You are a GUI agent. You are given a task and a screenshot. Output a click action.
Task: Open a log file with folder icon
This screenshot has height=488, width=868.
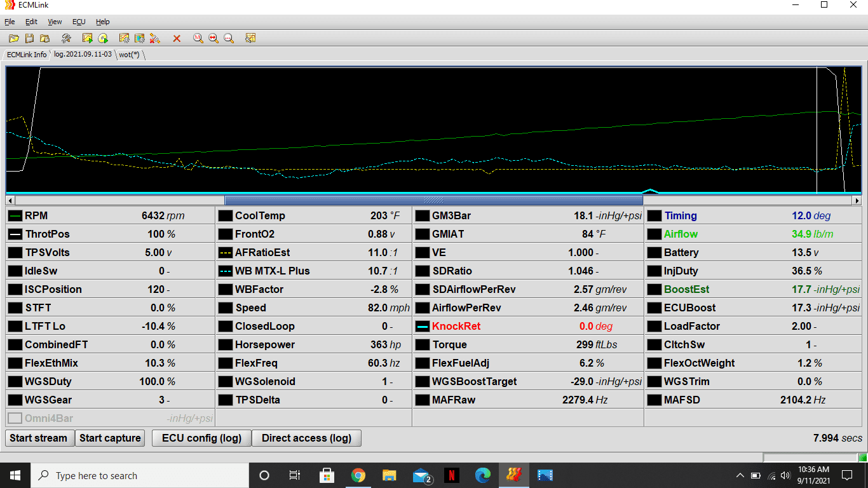point(13,38)
